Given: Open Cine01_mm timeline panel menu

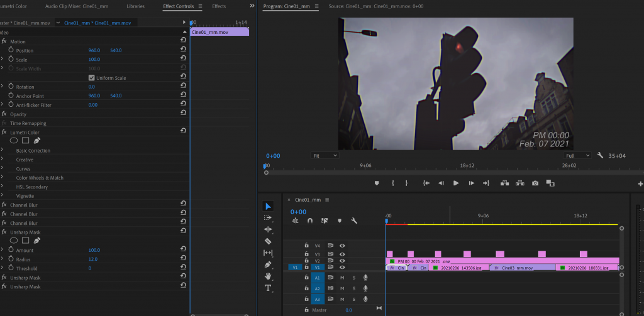Looking at the screenshot, I should (327, 200).
